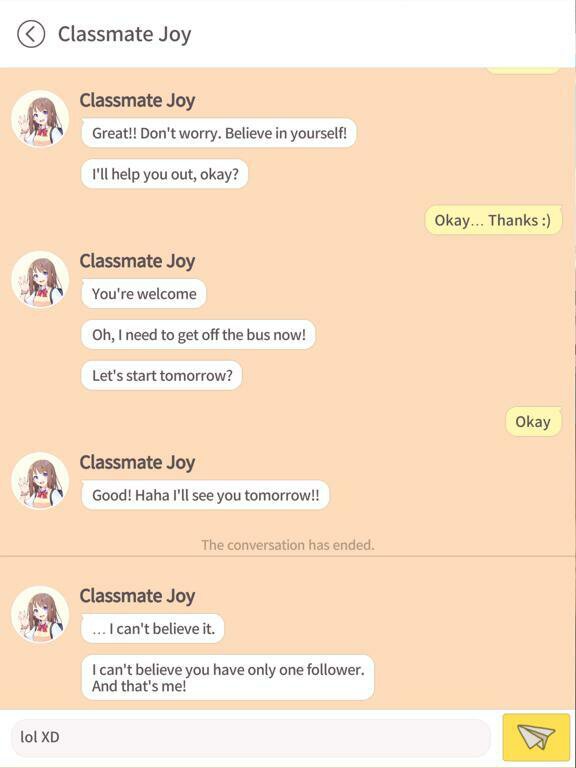Click the Classmate Joy header title
The width and height of the screenshot is (576, 768).
[x=124, y=34]
